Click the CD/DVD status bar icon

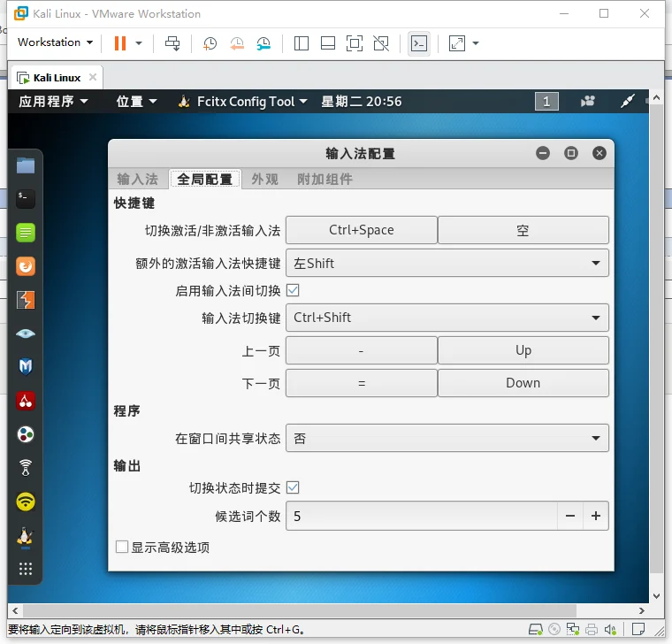554,630
